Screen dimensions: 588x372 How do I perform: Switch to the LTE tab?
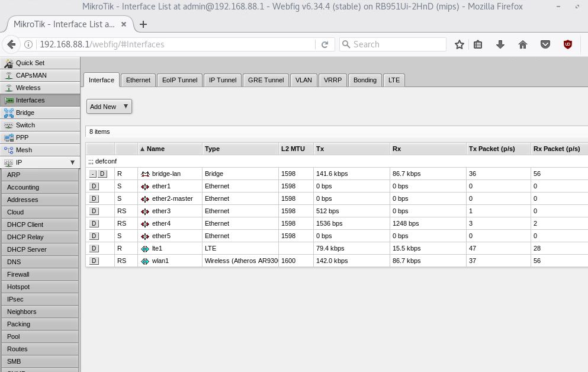coord(394,80)
